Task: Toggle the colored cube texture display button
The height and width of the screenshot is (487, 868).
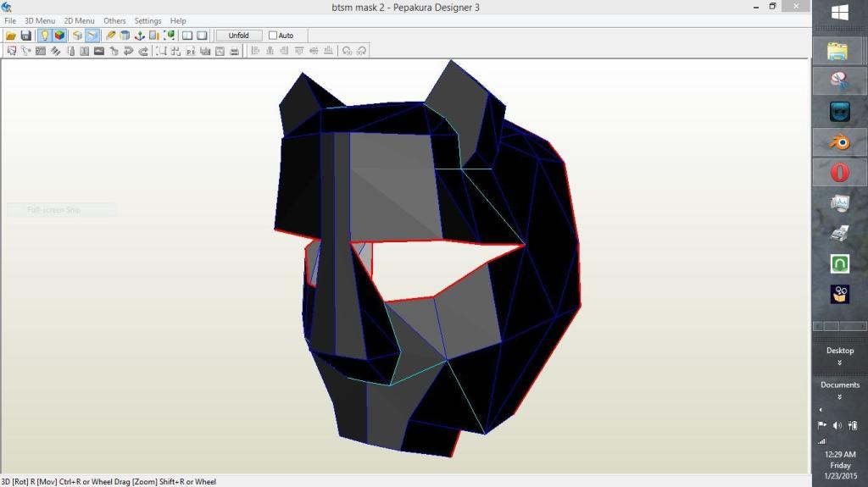Action: tap(59, 36)
